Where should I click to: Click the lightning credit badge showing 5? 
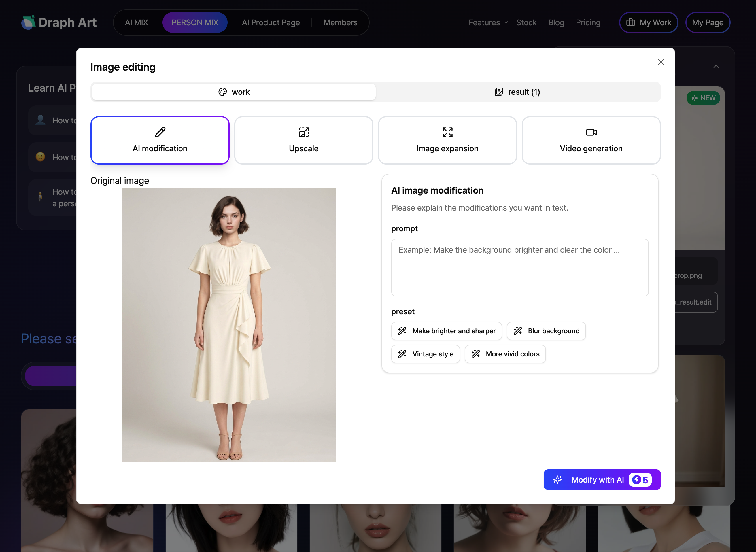(x=640, y=479)
